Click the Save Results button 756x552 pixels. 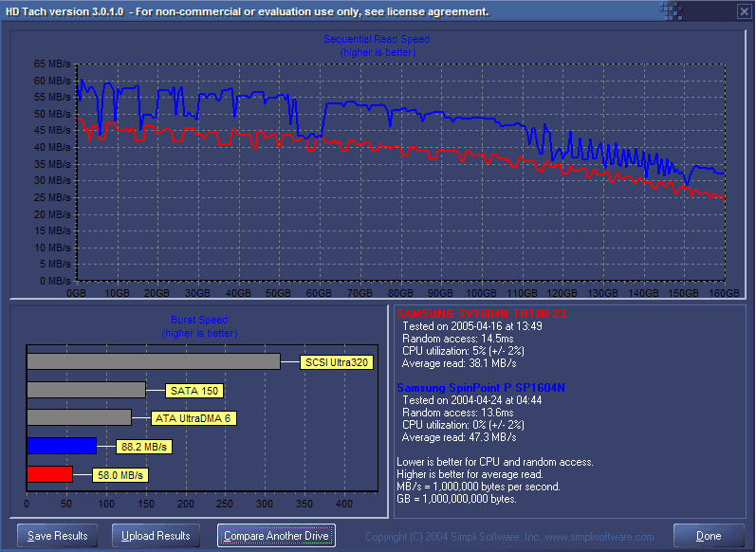tap(57, 536)
